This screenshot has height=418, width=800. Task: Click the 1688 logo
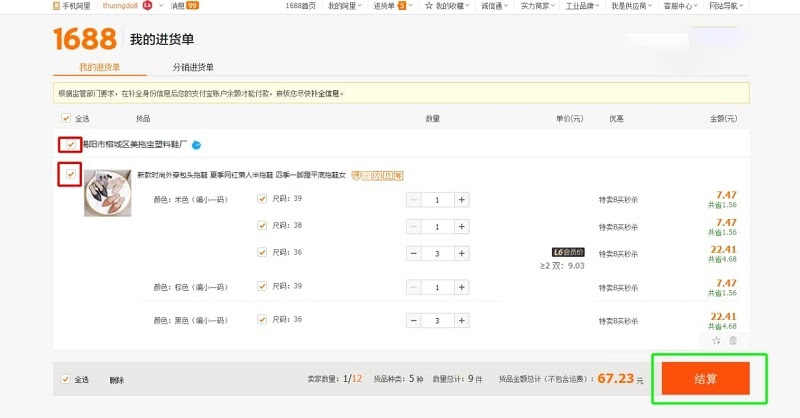click(x=86, y=40)
